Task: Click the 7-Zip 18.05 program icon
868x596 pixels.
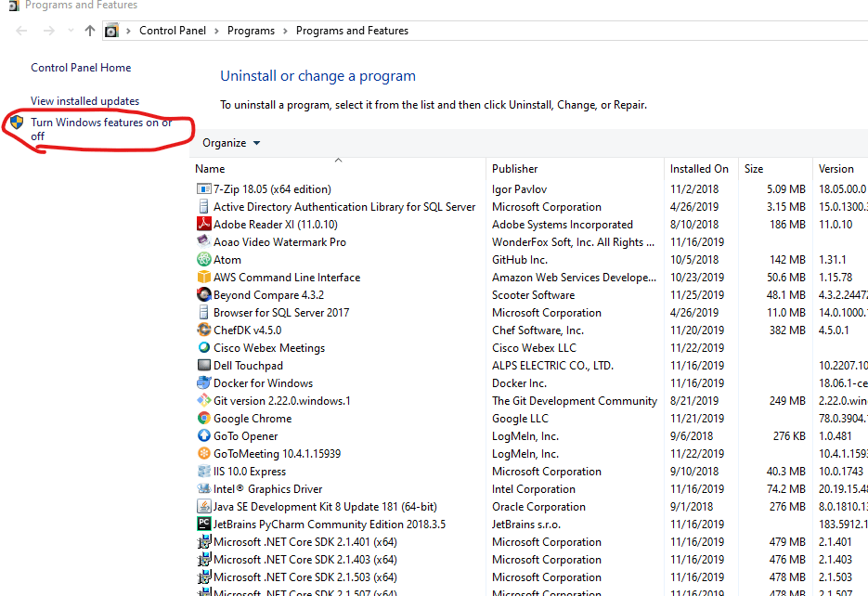Action: pyautogui.click(x=203, y=189)
